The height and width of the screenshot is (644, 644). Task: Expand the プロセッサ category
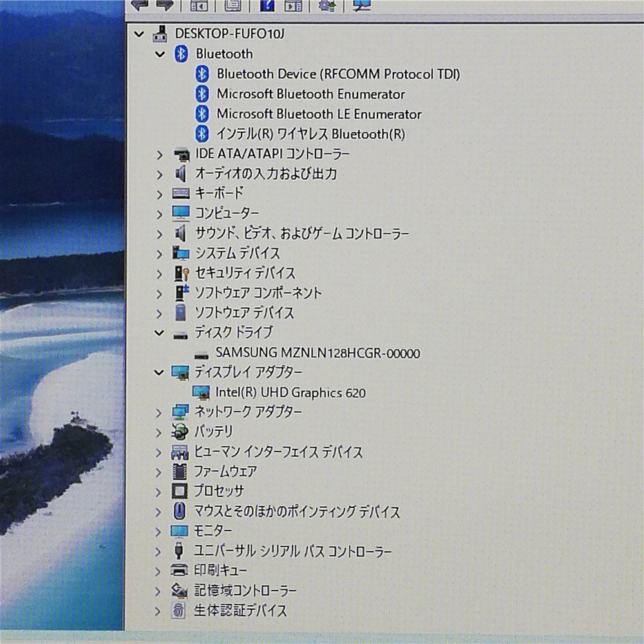pyautogui.click(x=158, y=492)
